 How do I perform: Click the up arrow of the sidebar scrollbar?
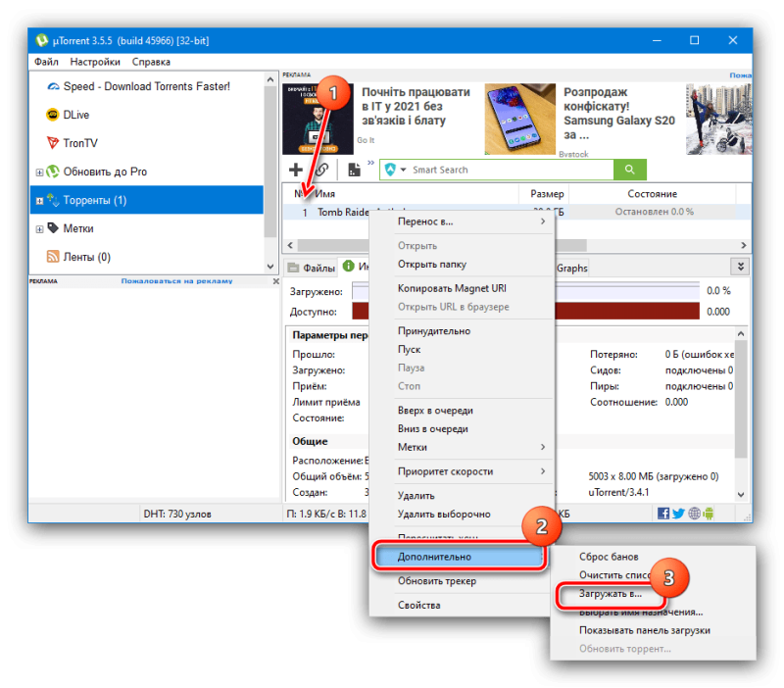pyautogui.click(x=270, y=79)
